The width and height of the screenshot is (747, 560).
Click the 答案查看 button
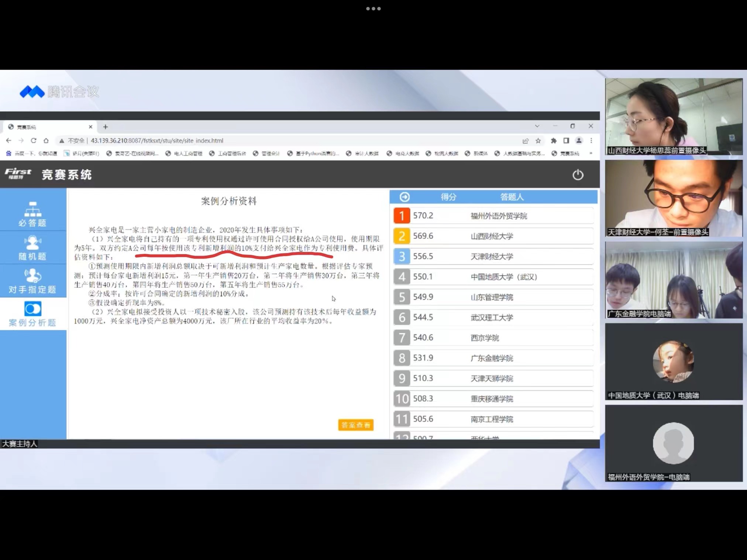point(356,425)
